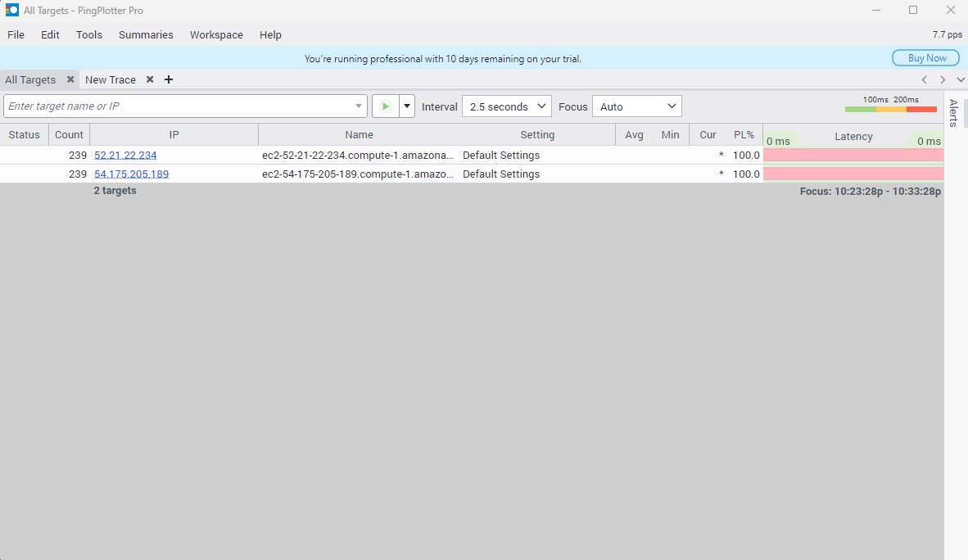Click the latency graph for 52.21.22.234

pyautogui.click(x=853, y=155)
